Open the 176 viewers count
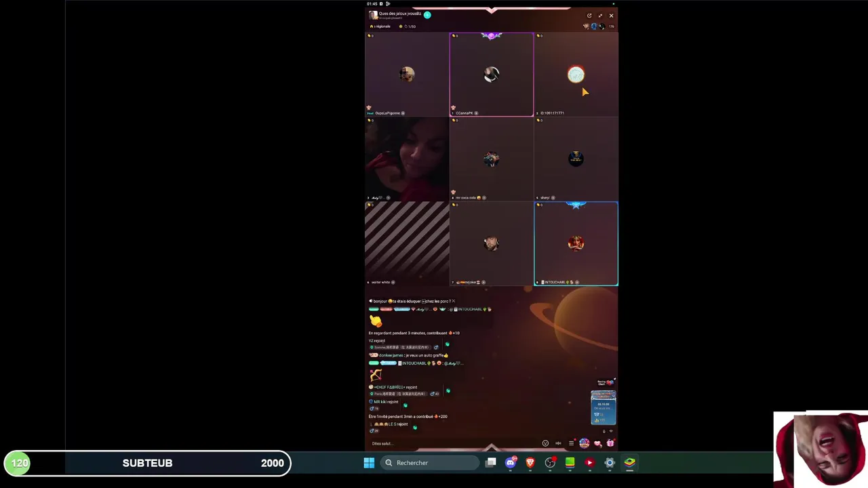 pyautogui.click(x=611, y=26)
